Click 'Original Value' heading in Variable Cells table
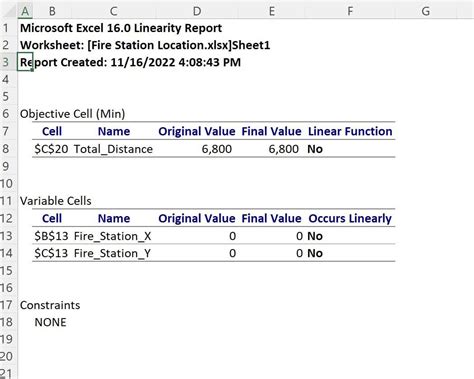 point(197,218)
